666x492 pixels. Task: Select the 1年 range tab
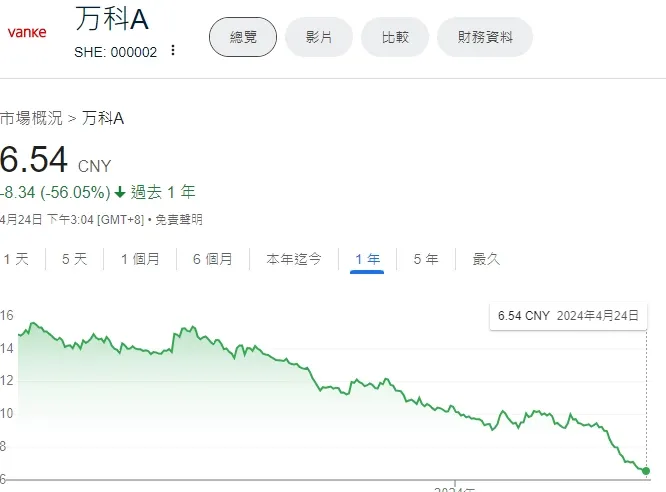367,259
